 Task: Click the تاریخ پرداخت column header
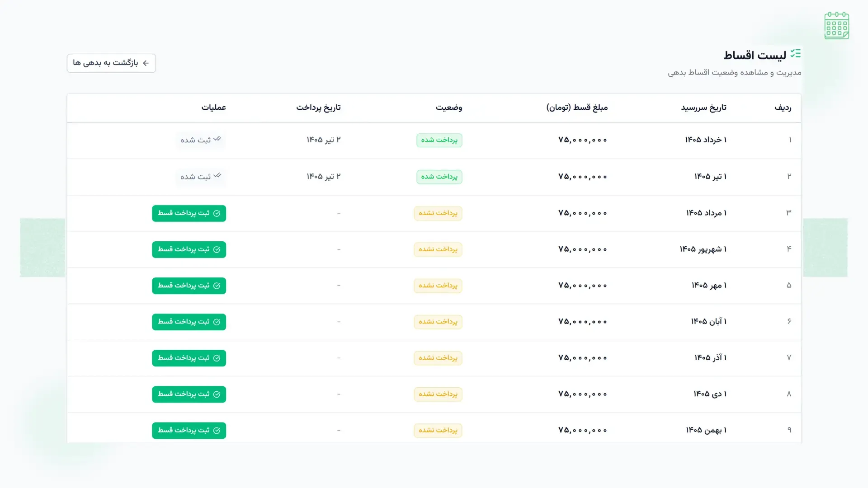click(x=318, y=108)
